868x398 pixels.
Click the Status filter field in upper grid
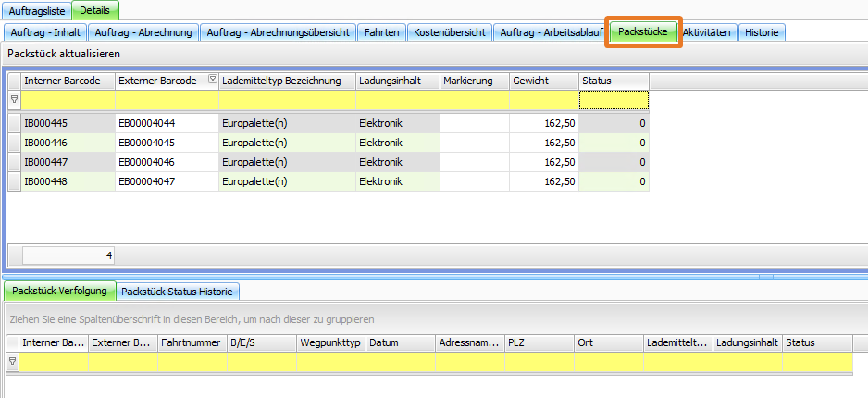click(x=614, y=100)
